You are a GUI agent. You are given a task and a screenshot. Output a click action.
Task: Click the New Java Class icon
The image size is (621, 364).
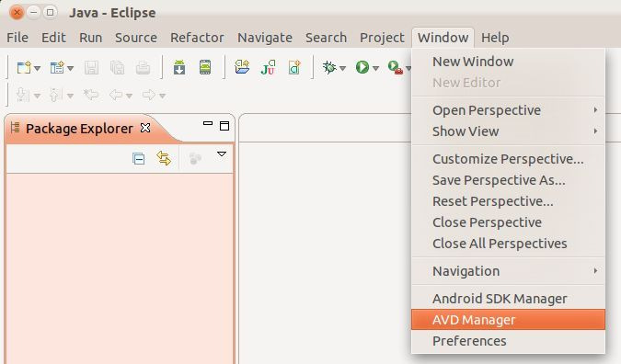tap(294, 67)
